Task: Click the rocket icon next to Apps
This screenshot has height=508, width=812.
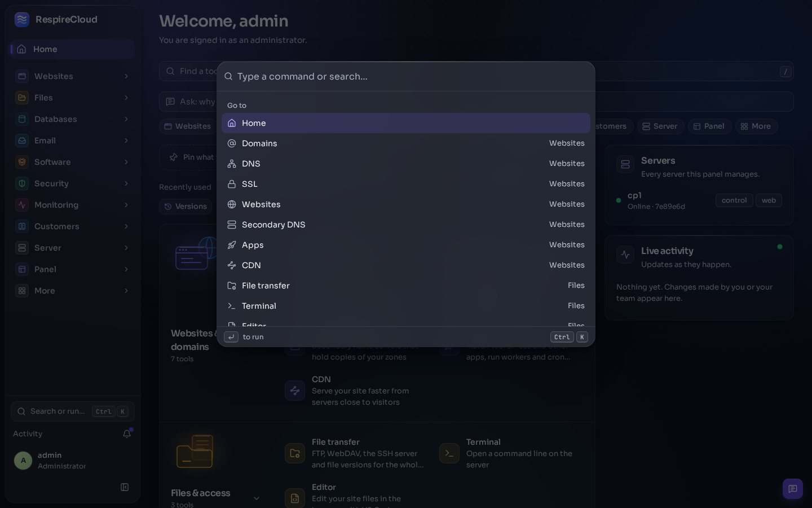Action: pos(232,245)
